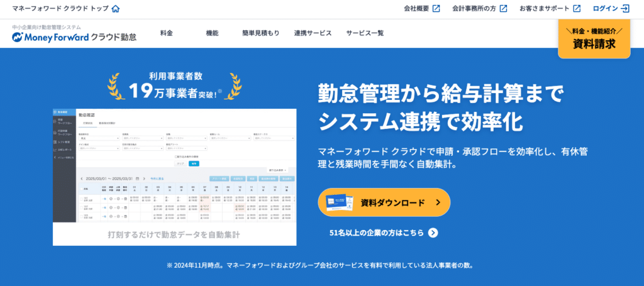The image size is (644, 286).
Task: Click the circle arrow icon after 51名以上の企業の方はこちら
Action: pos(433,233)
